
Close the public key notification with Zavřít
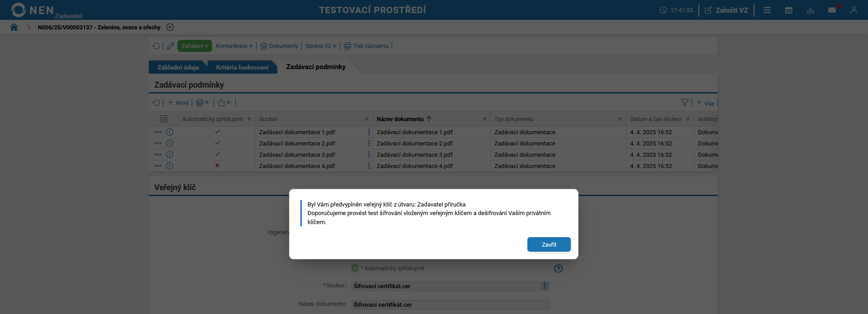[549, 244]
